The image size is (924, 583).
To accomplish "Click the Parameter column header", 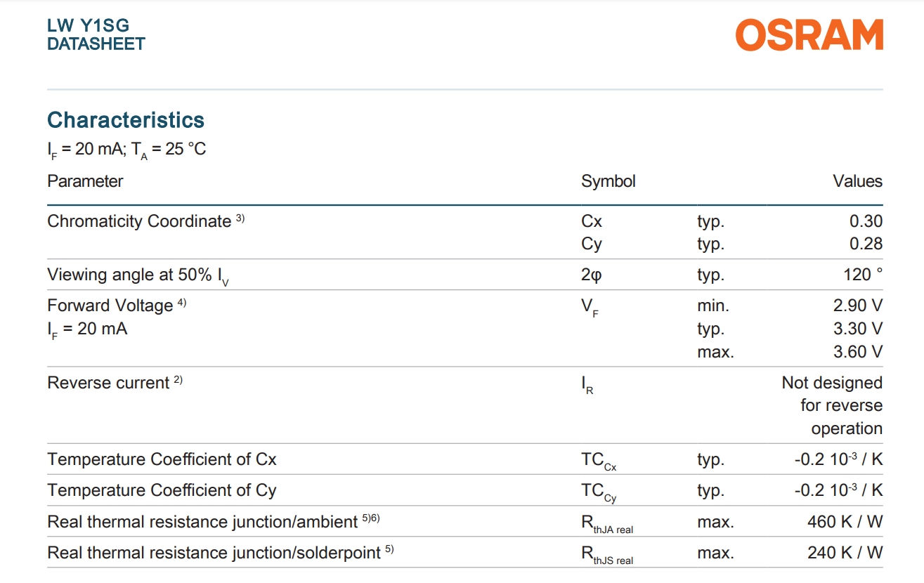I will tap(85, 181).
